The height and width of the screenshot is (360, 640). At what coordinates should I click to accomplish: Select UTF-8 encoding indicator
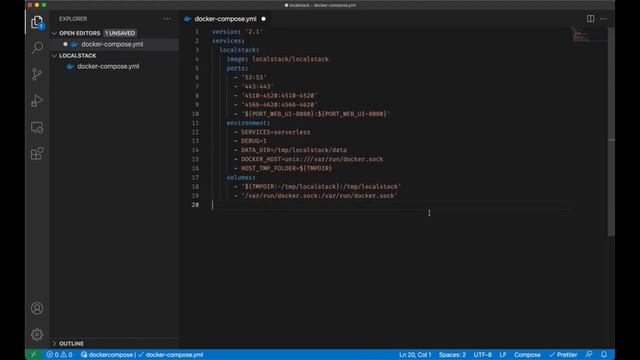pos(482,355)
